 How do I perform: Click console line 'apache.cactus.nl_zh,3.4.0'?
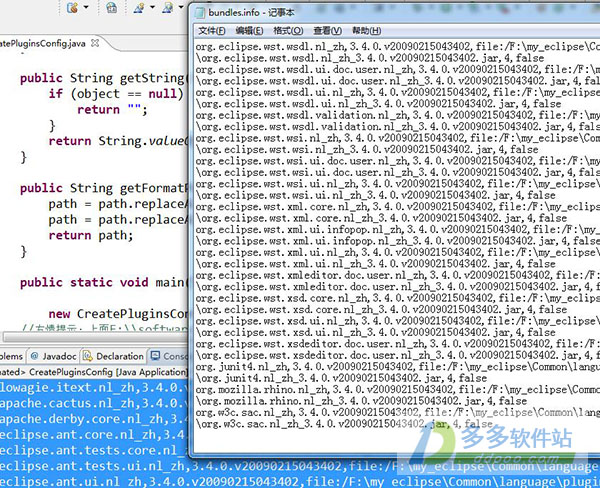pos(94,403)
